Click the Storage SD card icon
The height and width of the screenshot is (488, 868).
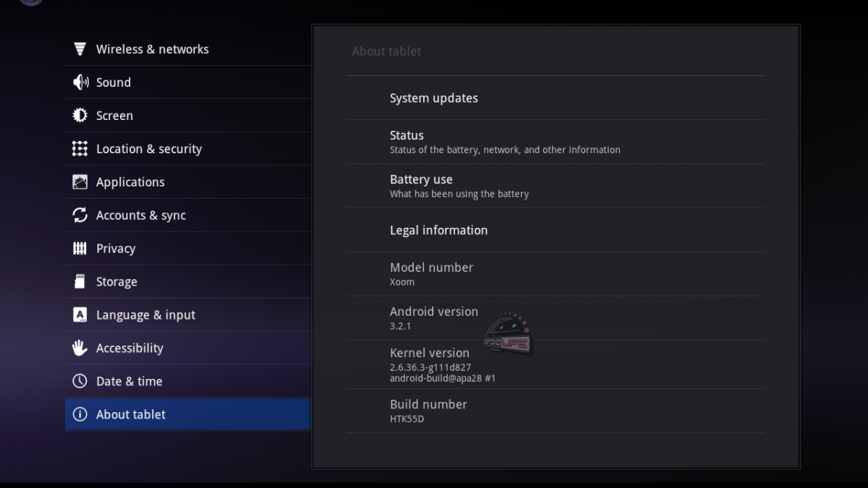coord(80,282)
